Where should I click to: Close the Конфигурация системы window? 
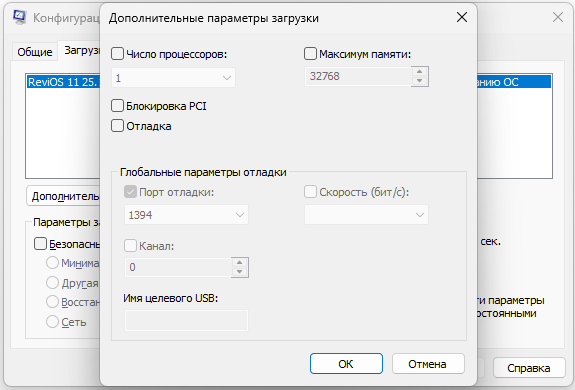click(558, 17)
